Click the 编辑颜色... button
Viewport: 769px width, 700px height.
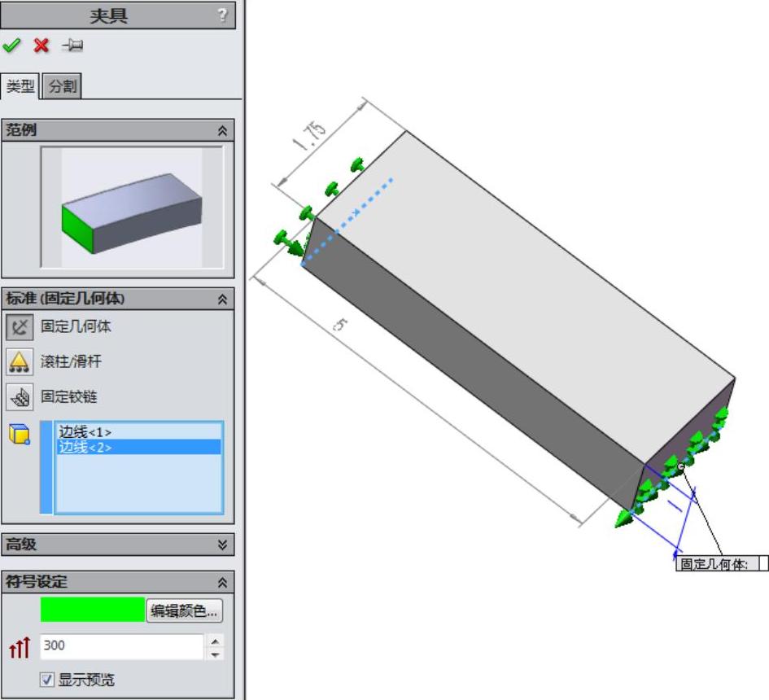(x=185, y=610)
